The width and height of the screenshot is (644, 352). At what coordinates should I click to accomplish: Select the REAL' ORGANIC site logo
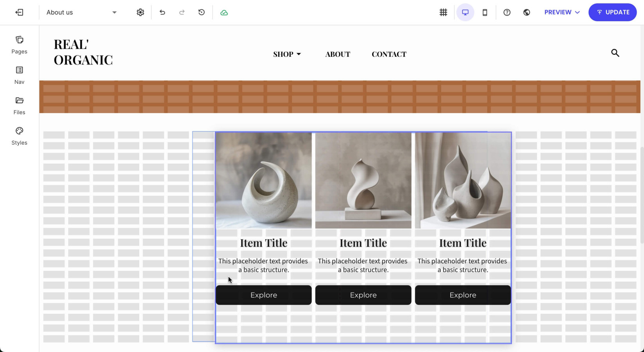coord(83,52)
